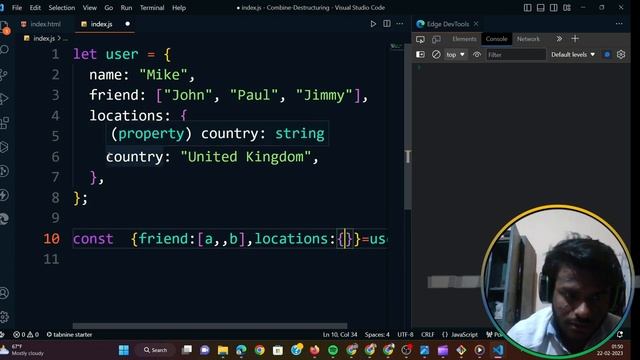Toggle the bottom panel layout
The height and width of the screenshot is (360, 640).
(x=540, y=8)
